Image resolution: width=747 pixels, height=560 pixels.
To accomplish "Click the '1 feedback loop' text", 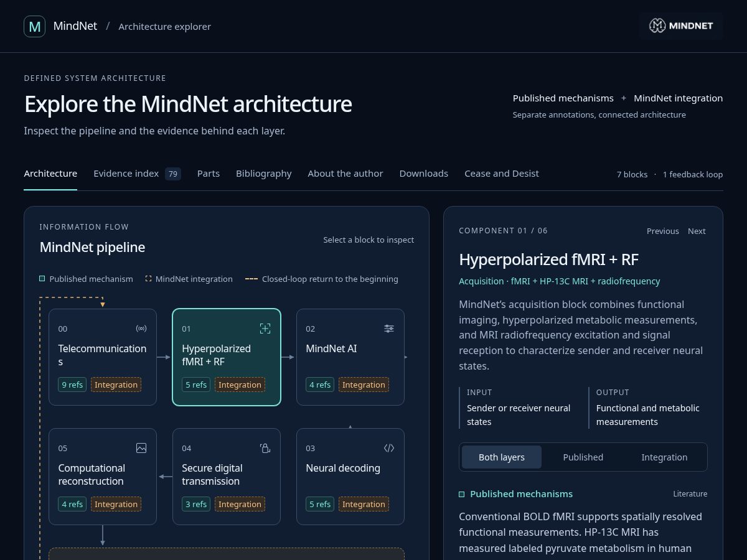I will [693, 174].
